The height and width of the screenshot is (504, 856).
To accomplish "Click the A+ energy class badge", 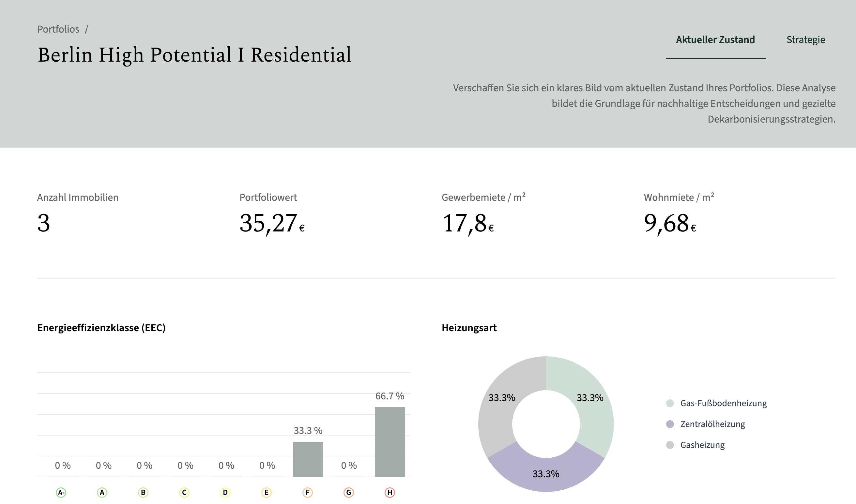I will (x=61, y=493).
